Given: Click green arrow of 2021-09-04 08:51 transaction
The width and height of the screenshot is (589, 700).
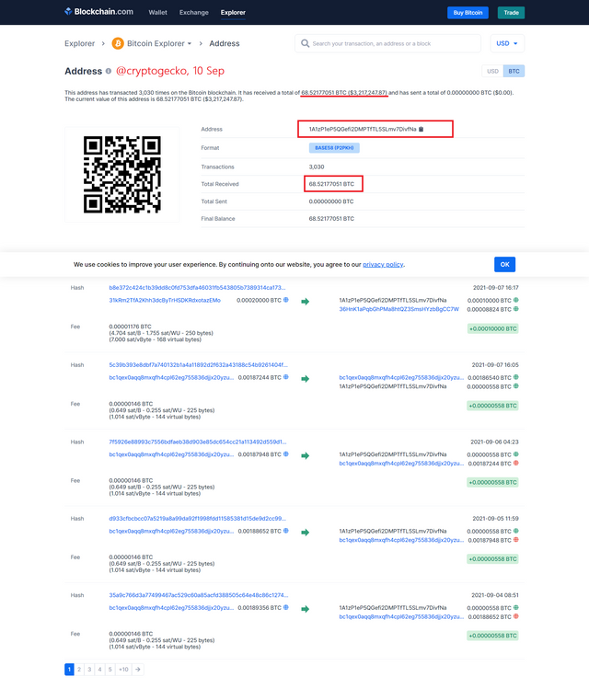Looking at the screenshot, I should [305, 609].
